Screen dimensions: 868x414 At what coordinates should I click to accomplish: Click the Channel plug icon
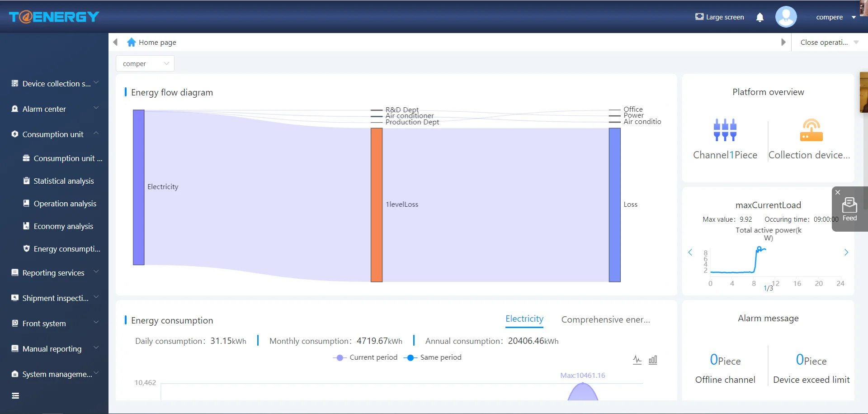(725, 130)
